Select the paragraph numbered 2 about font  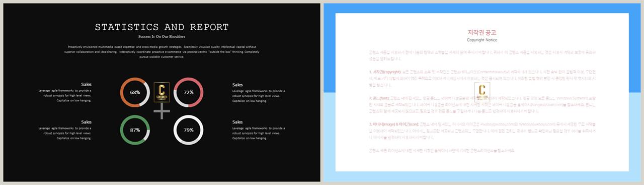point(482,105)
